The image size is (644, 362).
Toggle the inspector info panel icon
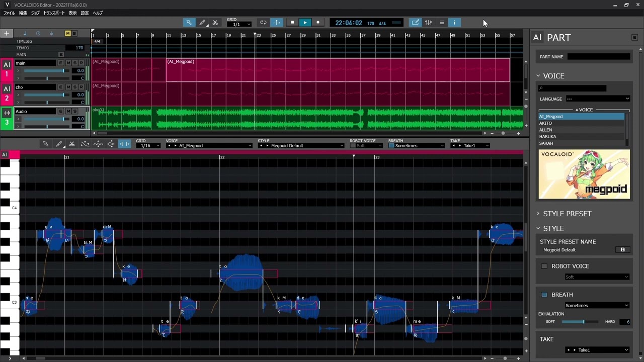tap(454, 23)
